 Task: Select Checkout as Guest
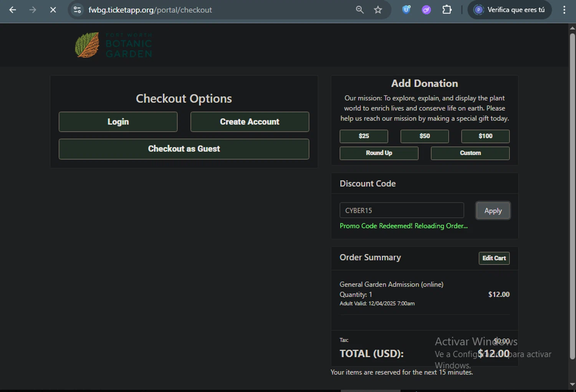coord(184,149)
